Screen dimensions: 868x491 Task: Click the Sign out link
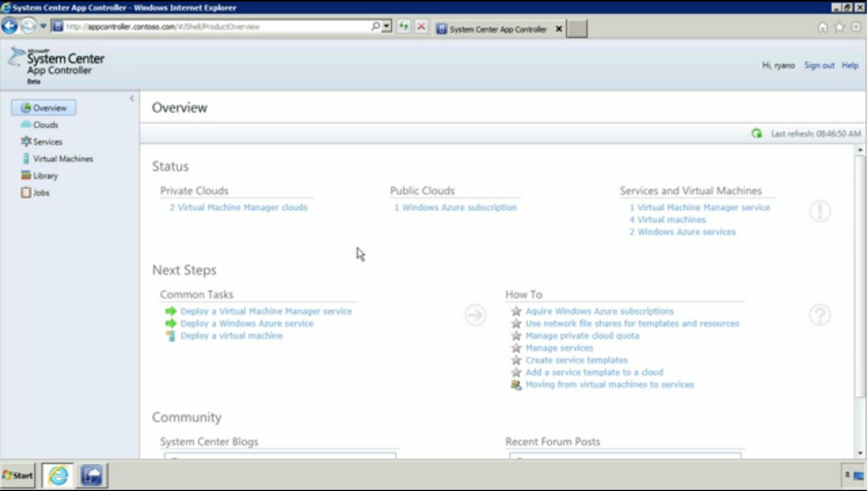[819, 65]
